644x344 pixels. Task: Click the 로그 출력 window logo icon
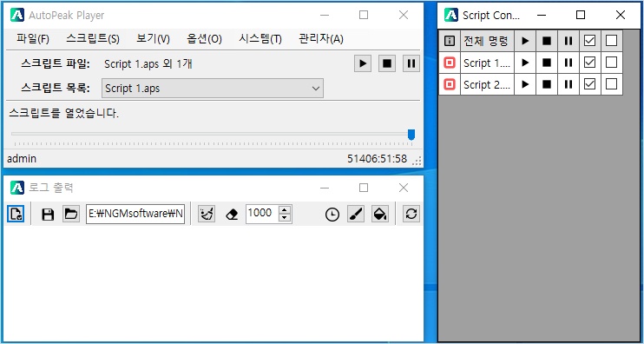(x=17, y=188)
